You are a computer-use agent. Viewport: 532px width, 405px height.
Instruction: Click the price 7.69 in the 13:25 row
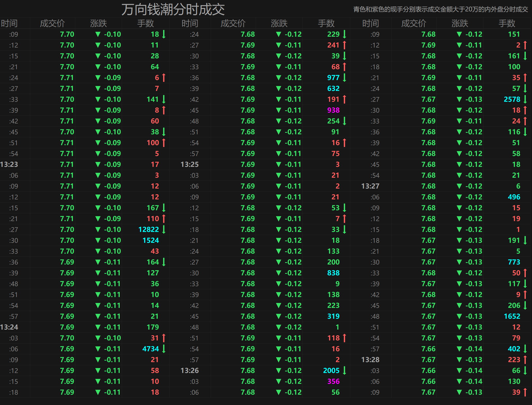[x=248, y=164]
